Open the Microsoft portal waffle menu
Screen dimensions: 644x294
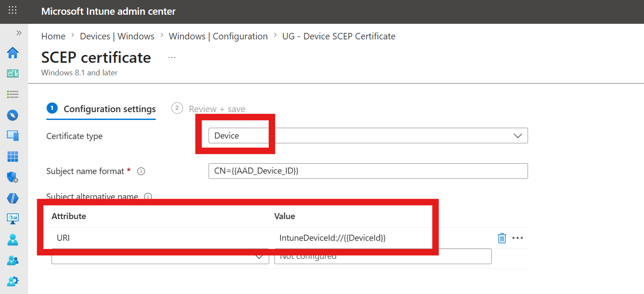click(13, 11)
